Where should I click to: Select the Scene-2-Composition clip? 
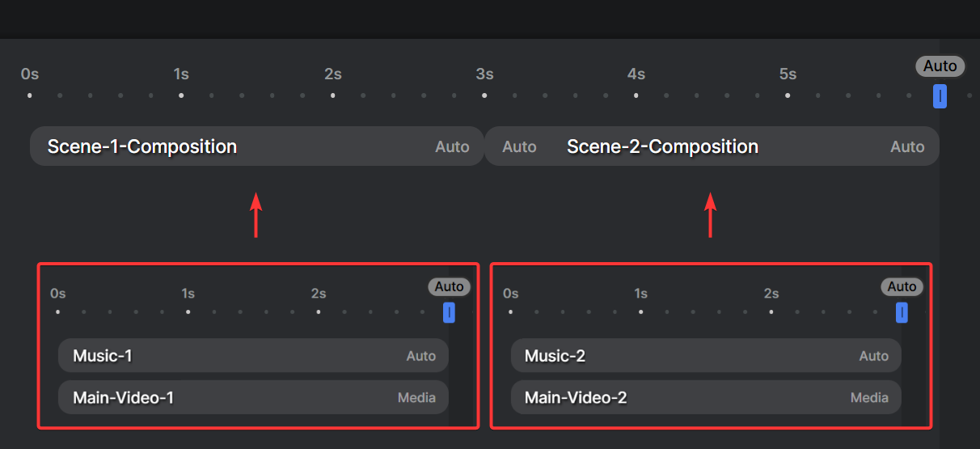(x=712, y=146)
